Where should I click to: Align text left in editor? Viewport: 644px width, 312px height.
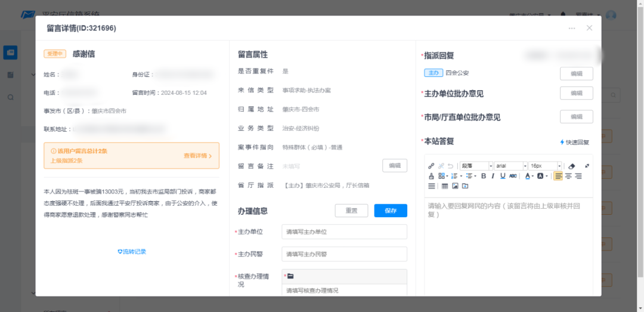click(558, 176)
